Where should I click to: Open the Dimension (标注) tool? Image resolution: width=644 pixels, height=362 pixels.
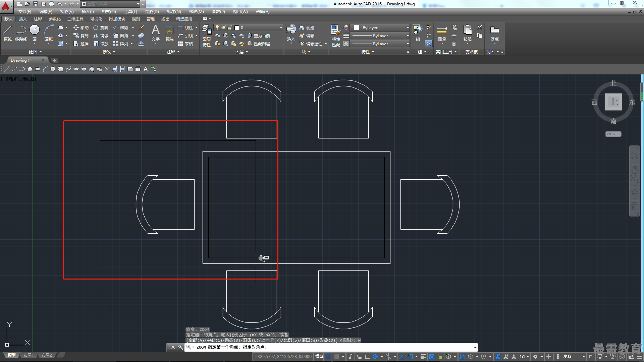(x=170, y=33)
